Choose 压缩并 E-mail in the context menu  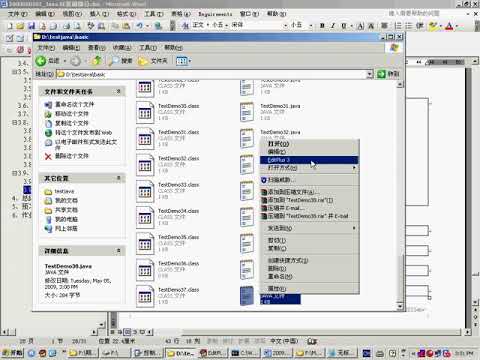pyautogui.click(x=309, y=208)
